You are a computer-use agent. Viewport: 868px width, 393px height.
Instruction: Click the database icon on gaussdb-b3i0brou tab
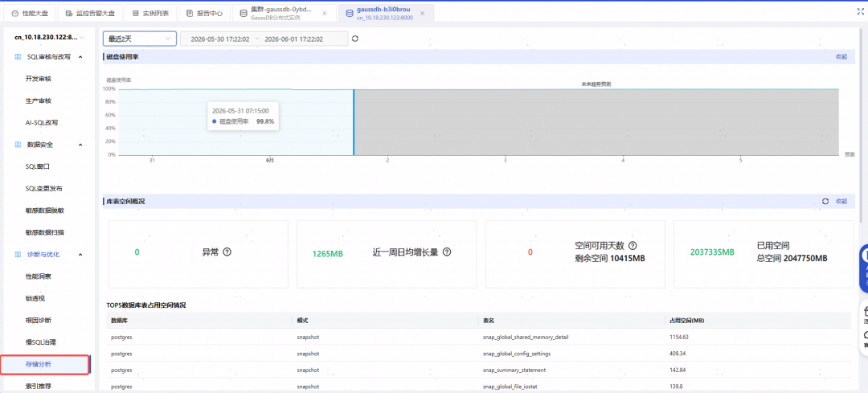pyautogui.click(x=349, y=13)
